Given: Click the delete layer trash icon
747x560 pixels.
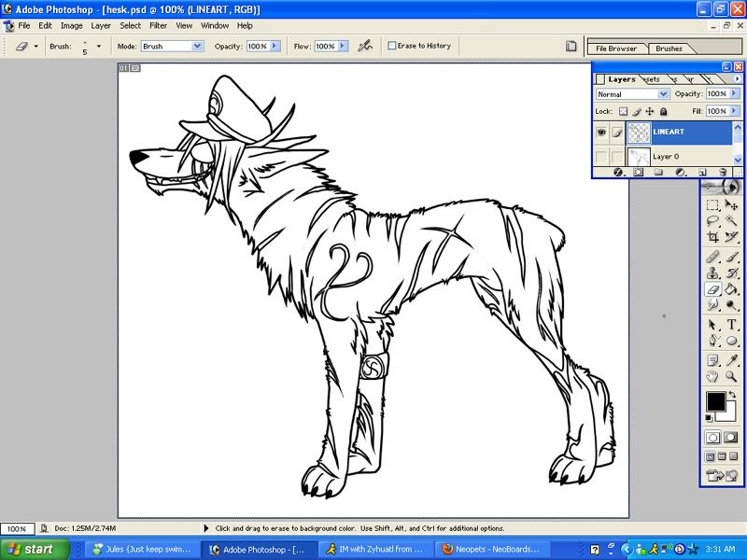Looking at the screenshot, I should (721, 172).
